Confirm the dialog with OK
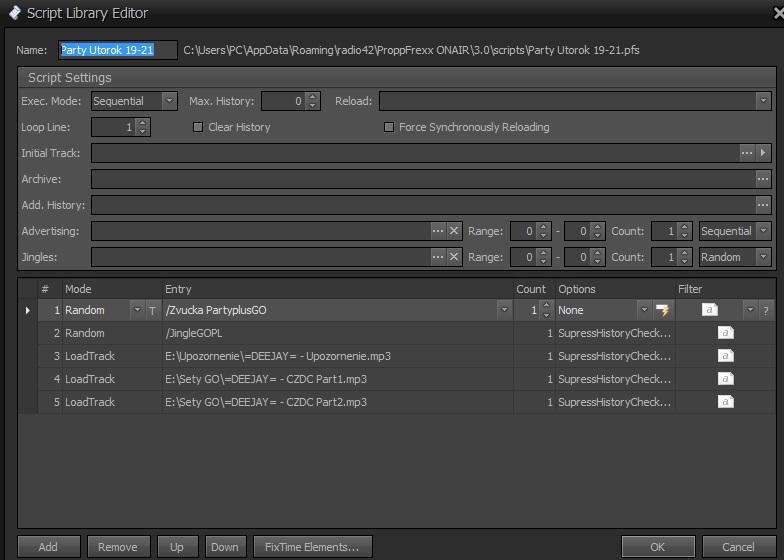The image size is (784, 560). click(x=657, y=547)
